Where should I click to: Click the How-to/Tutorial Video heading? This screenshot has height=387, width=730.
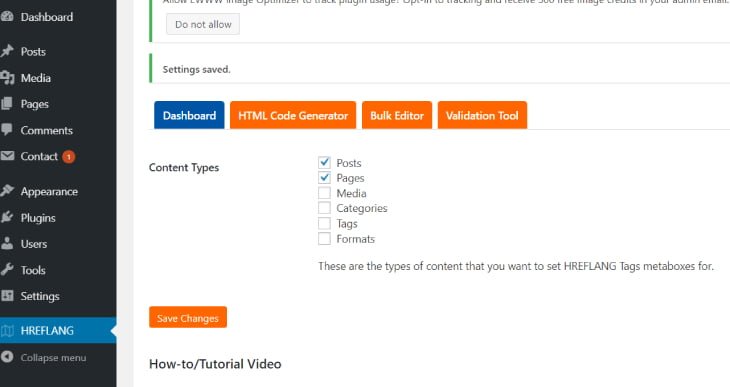215,364
